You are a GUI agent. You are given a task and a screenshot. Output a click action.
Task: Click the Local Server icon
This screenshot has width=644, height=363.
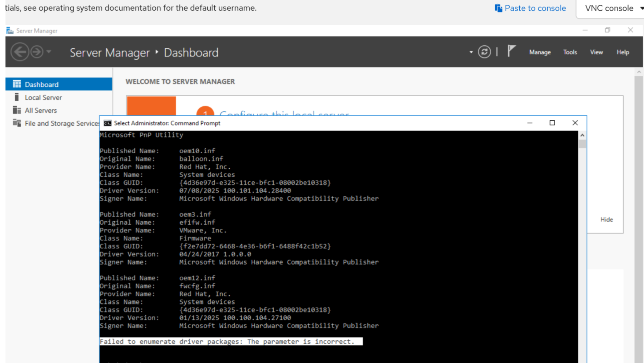(17, 97)
